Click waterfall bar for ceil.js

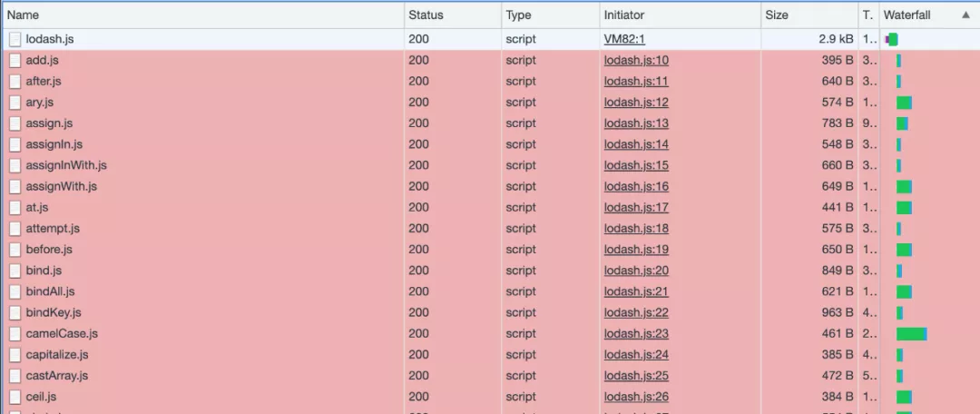tap(904, 397)
